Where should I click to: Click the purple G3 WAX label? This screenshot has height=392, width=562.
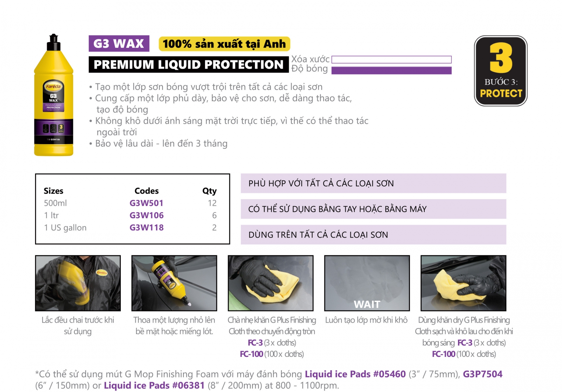pyautogui.click(x=119, y=44)
